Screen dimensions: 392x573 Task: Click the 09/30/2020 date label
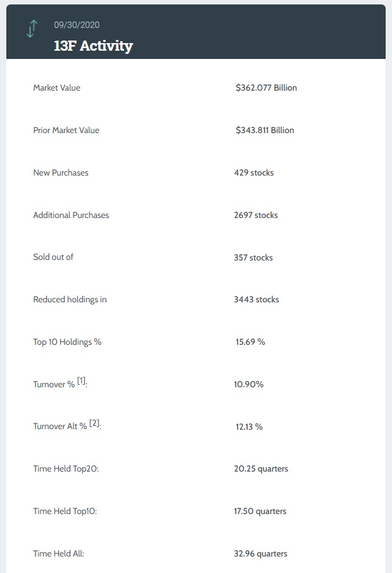tap(77, 25)
